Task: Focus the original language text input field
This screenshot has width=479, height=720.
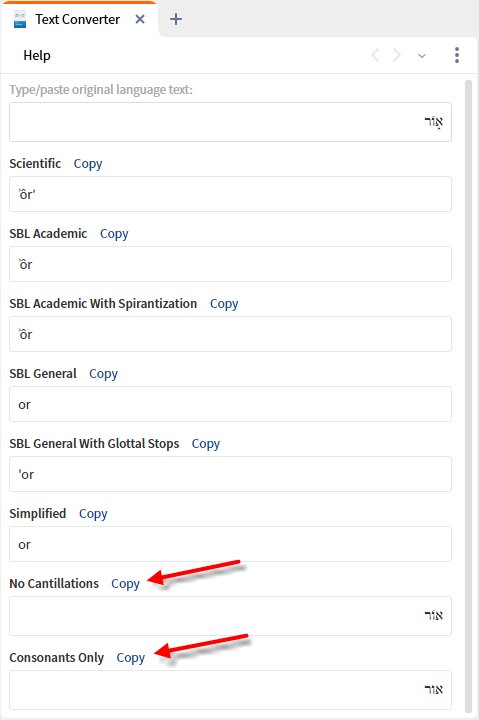Action: [x=230, y=122]
